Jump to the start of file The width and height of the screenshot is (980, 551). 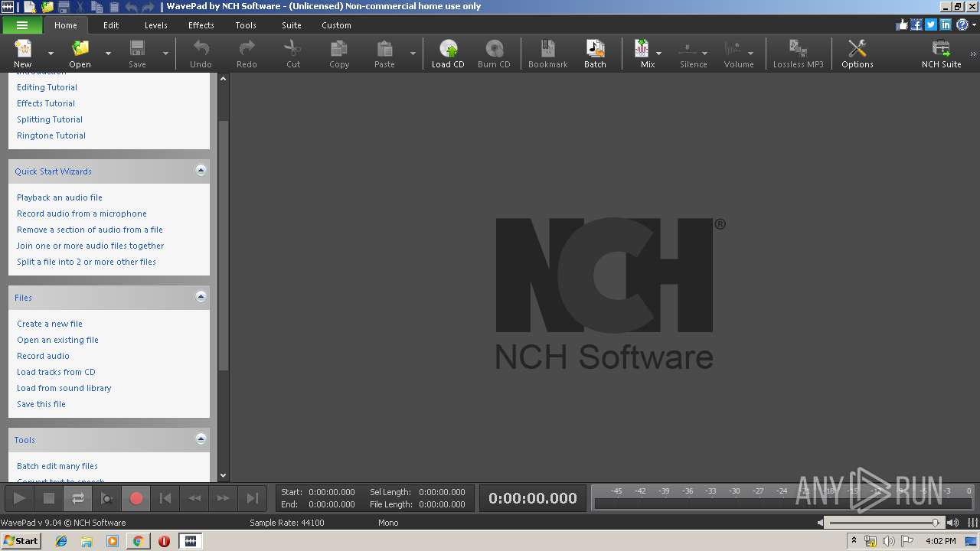pyautogui.click(x=165, y=498)
